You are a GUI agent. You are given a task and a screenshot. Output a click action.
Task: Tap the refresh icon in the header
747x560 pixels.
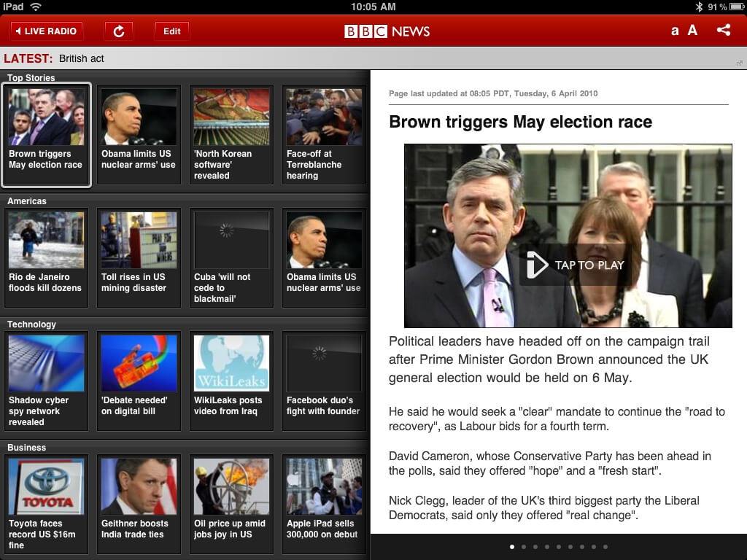[119, 31]
